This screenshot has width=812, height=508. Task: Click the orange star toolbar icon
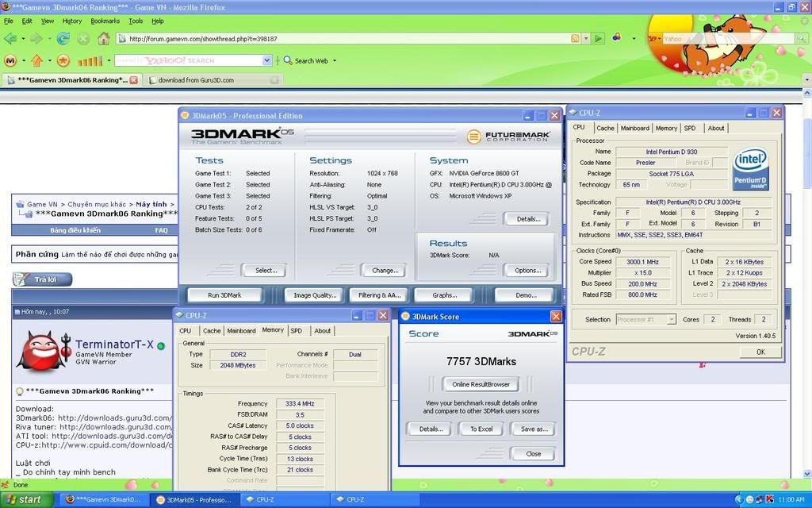63,60
